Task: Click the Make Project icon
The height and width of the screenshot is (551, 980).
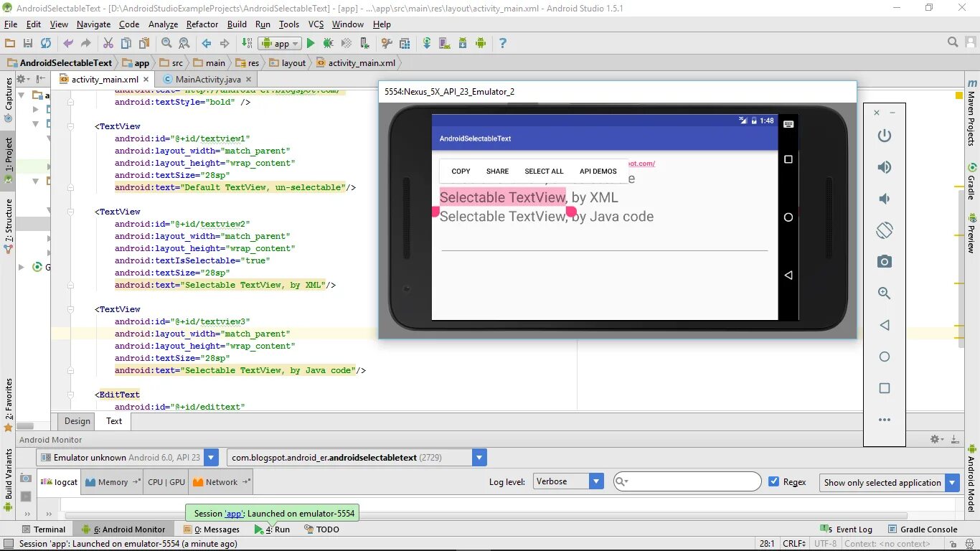Action: [x=246, y=43]
